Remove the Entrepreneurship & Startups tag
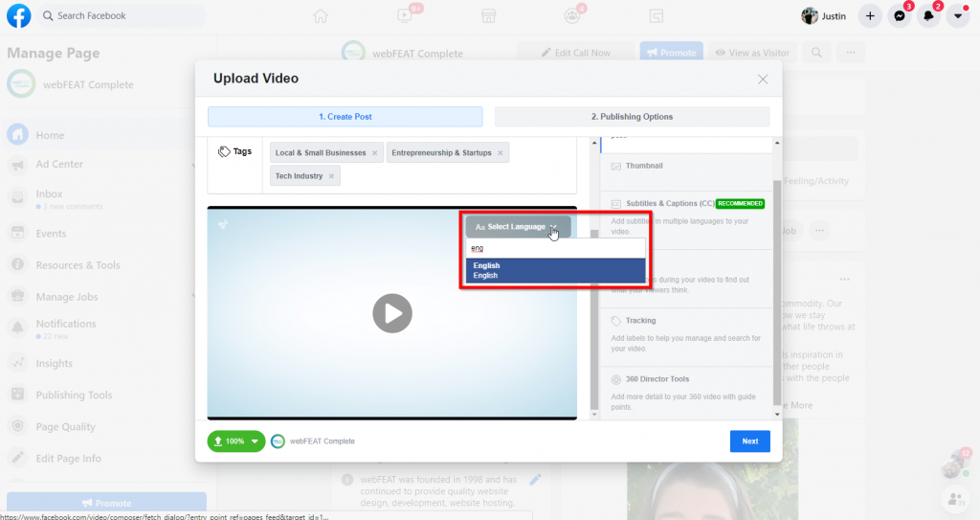This screenshot has height=520, width=980. coord(500,152)
